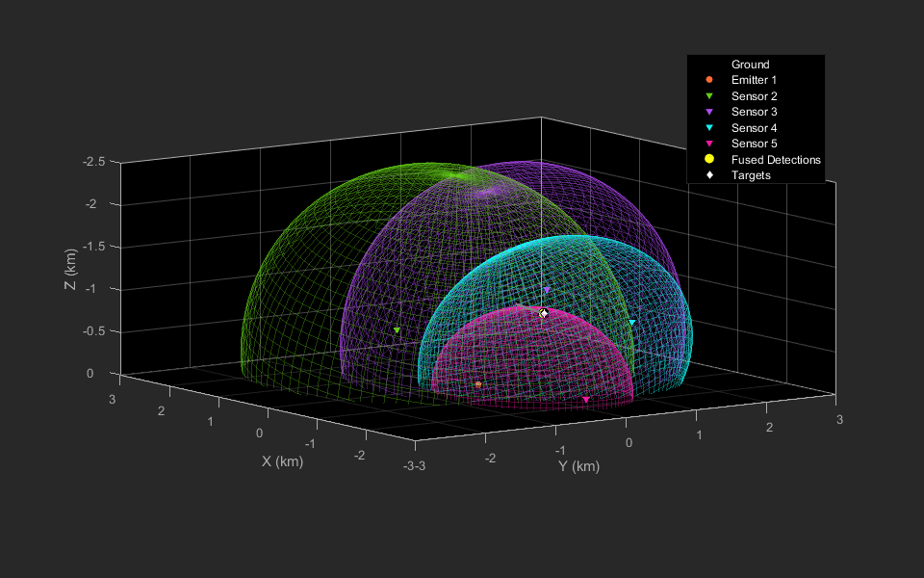Click the Sensor 5 legend text

[x=754, y=144]
